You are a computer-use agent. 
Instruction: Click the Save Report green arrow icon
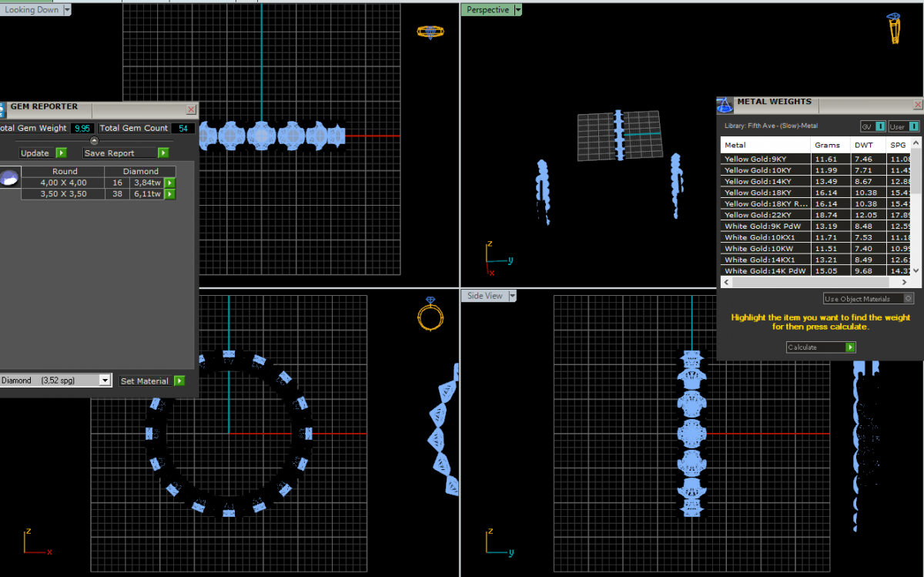tap(163, 153)
